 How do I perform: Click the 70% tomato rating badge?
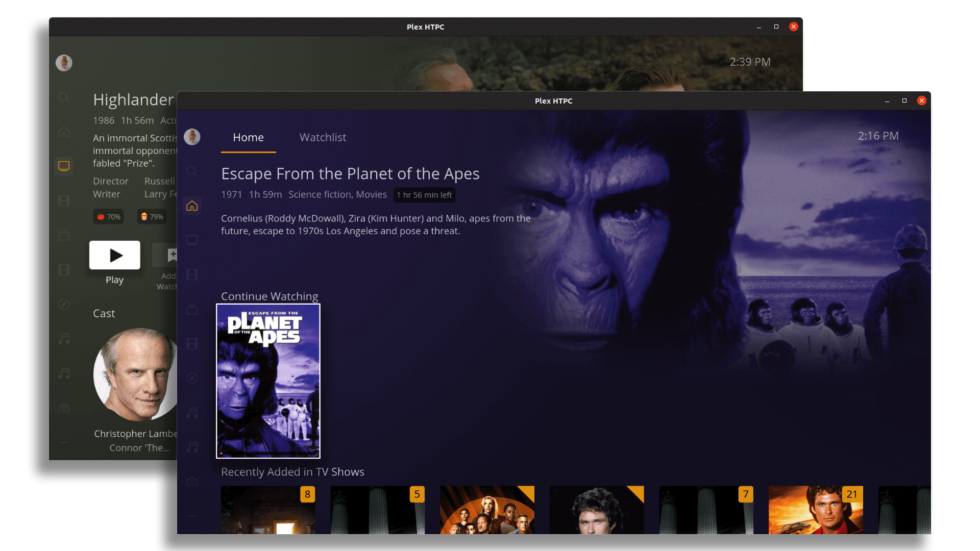pyautogui.click(x=109, y=217)
